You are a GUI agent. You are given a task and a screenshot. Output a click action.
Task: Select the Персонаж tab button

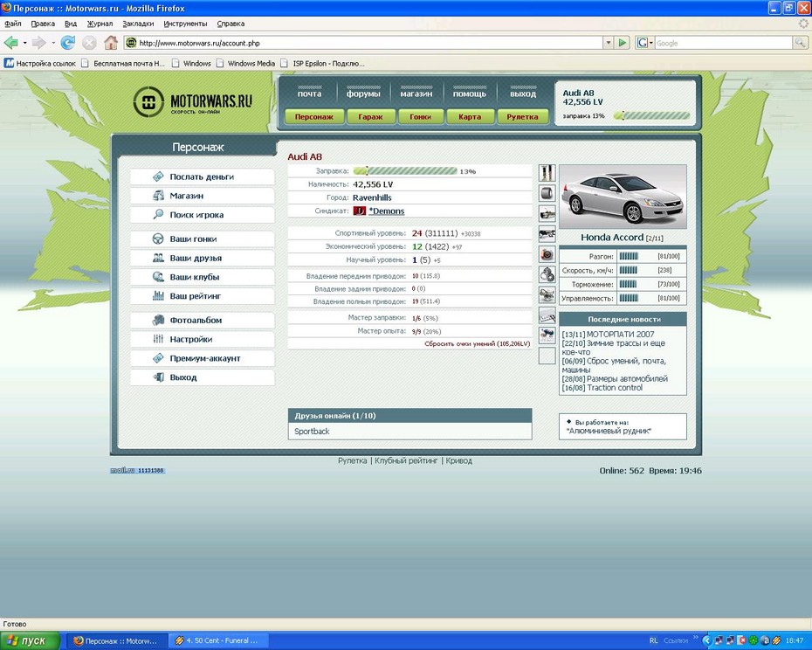(x=313, y=116)
